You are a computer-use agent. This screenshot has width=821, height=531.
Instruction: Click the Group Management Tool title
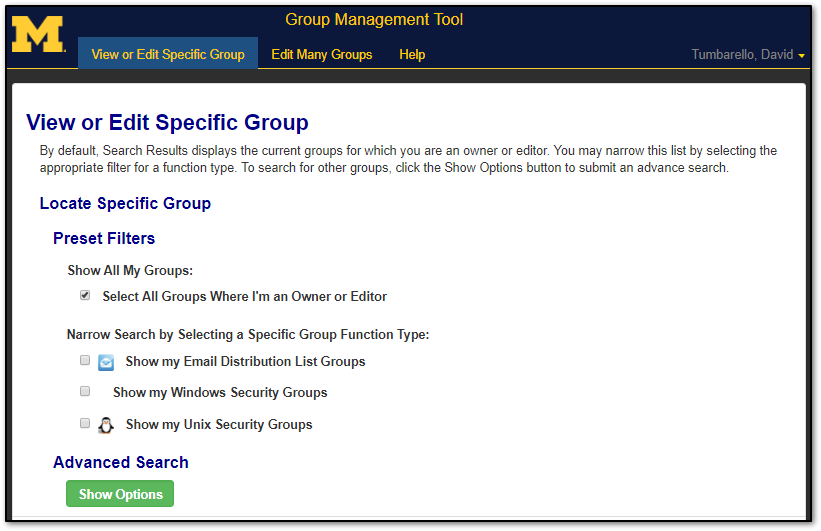pos(374,20)
